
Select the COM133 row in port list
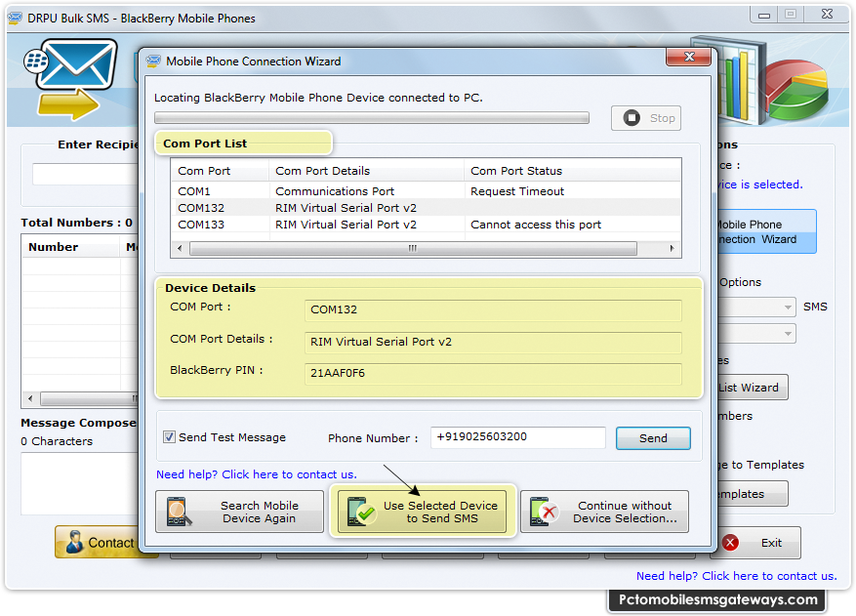tap(426, 225)
